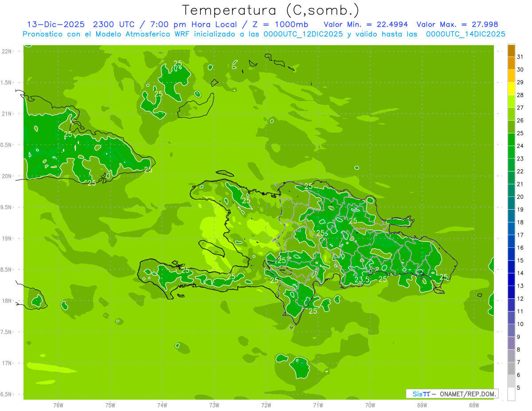
Task: Select the date text "13-Dic-2025"
Action: [55, 24]
